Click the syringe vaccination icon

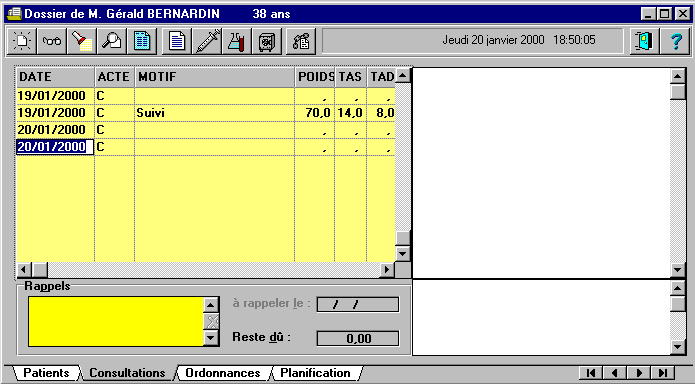(207, 41)
